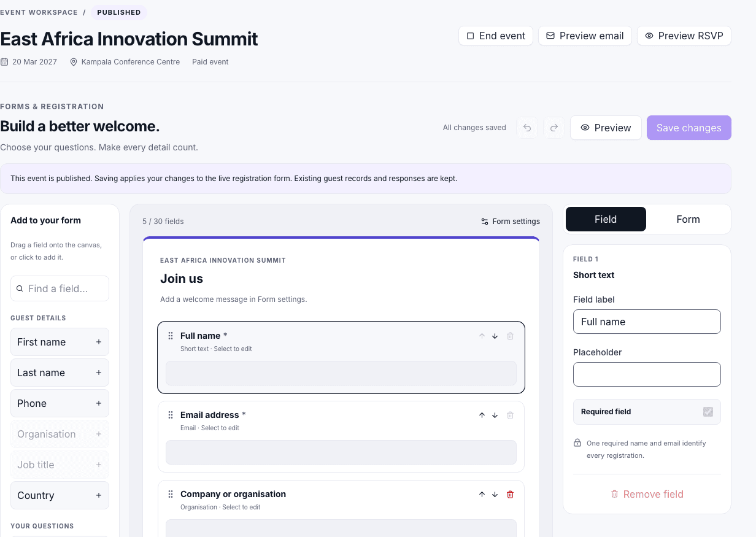The height and width of the screenshot is (537, 756).
Task: Click the plus icon on Country
Action: coord(99,495)
